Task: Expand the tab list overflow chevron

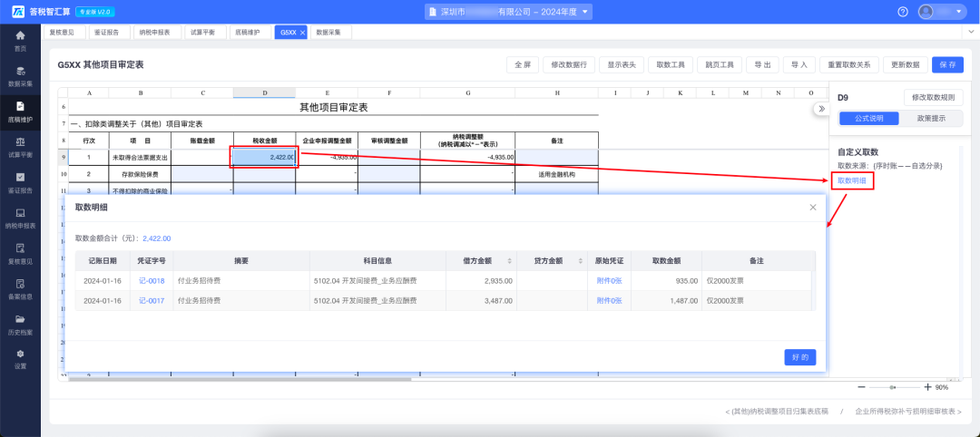Action: [x=971, y=32]
